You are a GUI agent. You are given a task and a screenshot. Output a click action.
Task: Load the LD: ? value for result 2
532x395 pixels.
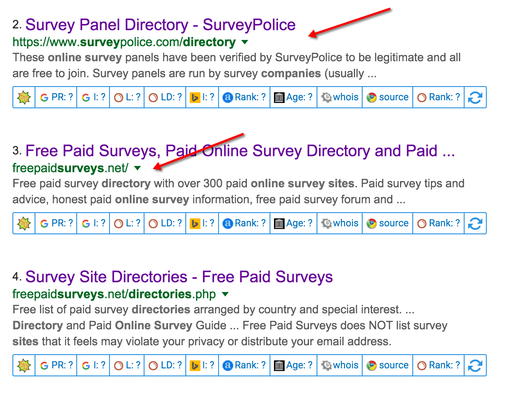click(165, 97)
